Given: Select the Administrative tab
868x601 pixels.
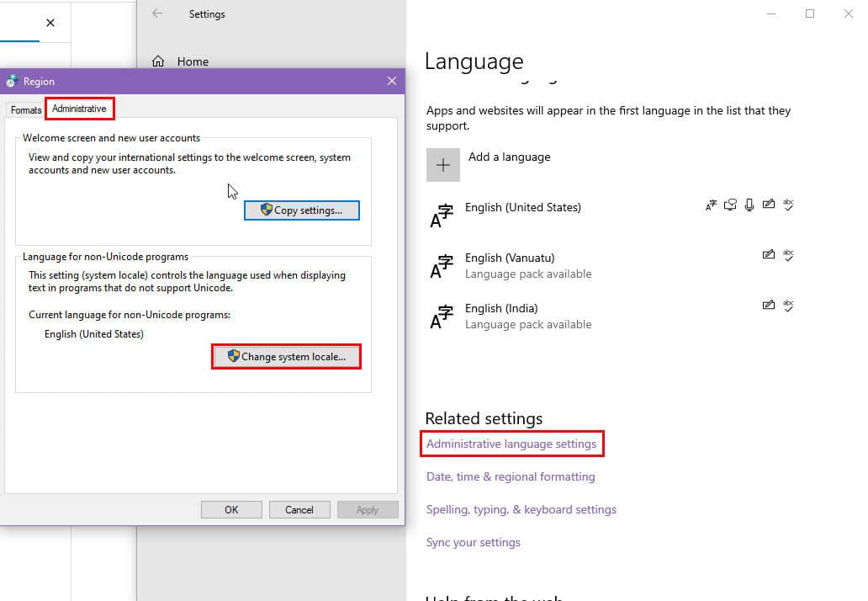Looking at the screenshot, I should 79,109.
